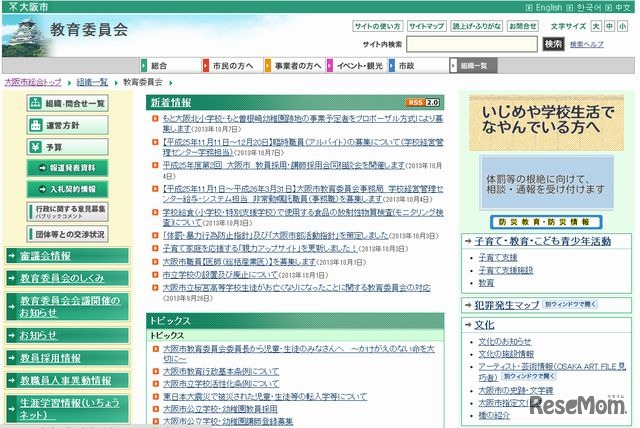Open 東日本大震災 転入学等について topic

click(x=265, y=396)
